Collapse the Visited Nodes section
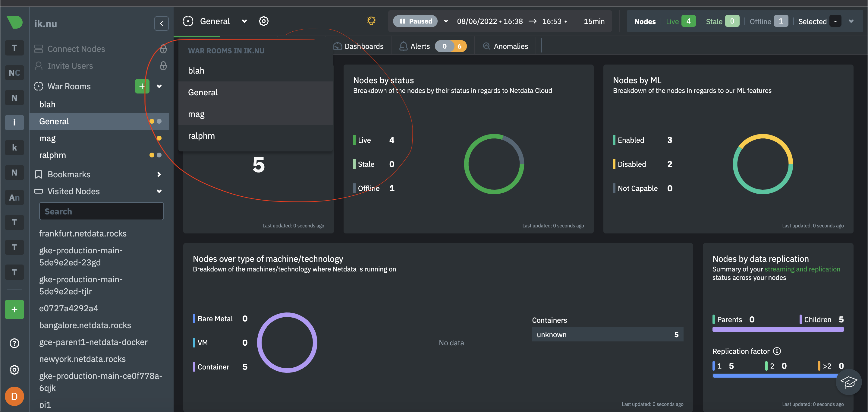 pos(159,191)
